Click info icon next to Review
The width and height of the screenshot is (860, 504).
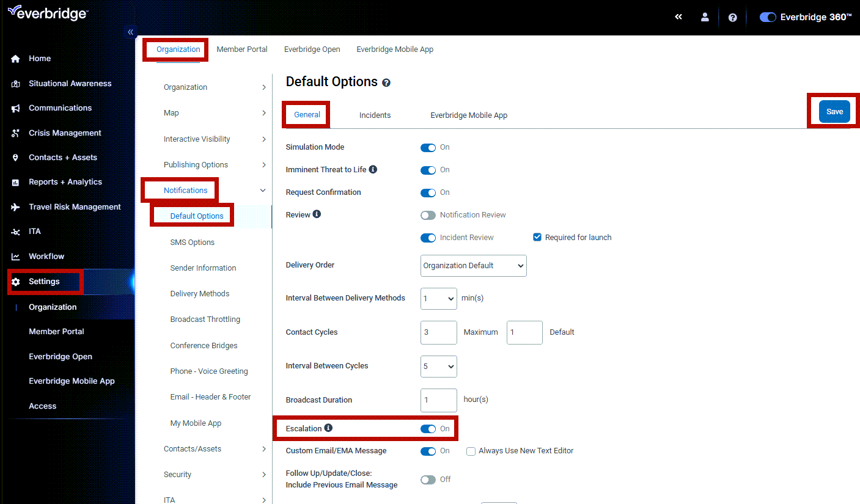pyautogui.click(x=317, y=214)
